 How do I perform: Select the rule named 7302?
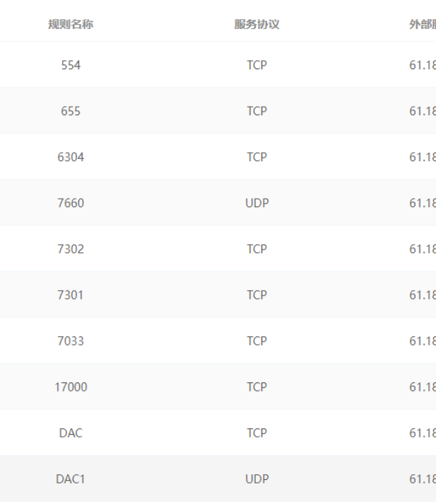pyautogui.click(x=71, y=249)
